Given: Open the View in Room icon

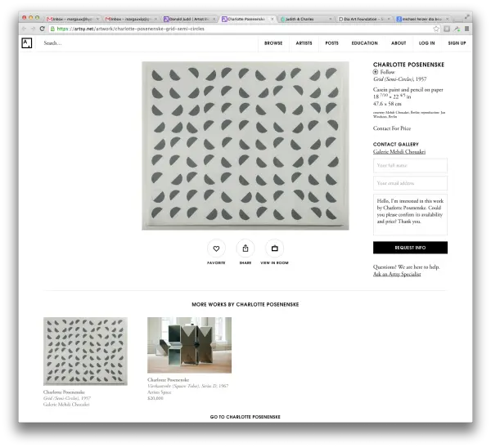Looking at the screenshot, I should [275, 249].
